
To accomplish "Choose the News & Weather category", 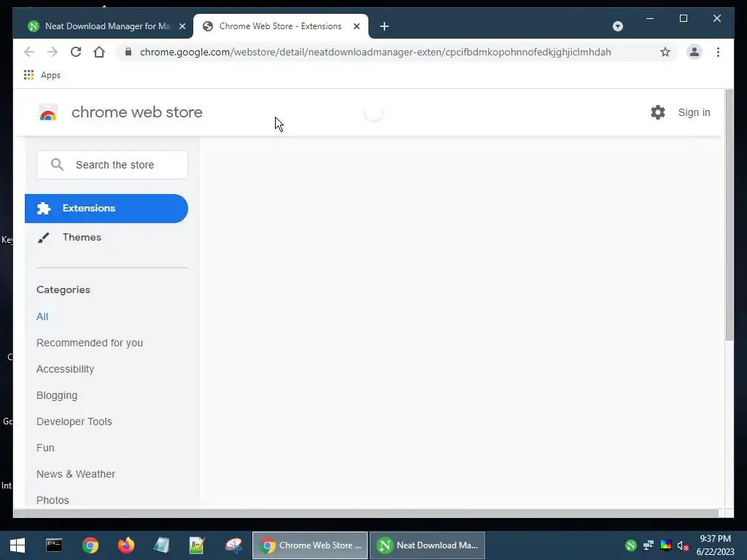I will click(x=76, y=474).
